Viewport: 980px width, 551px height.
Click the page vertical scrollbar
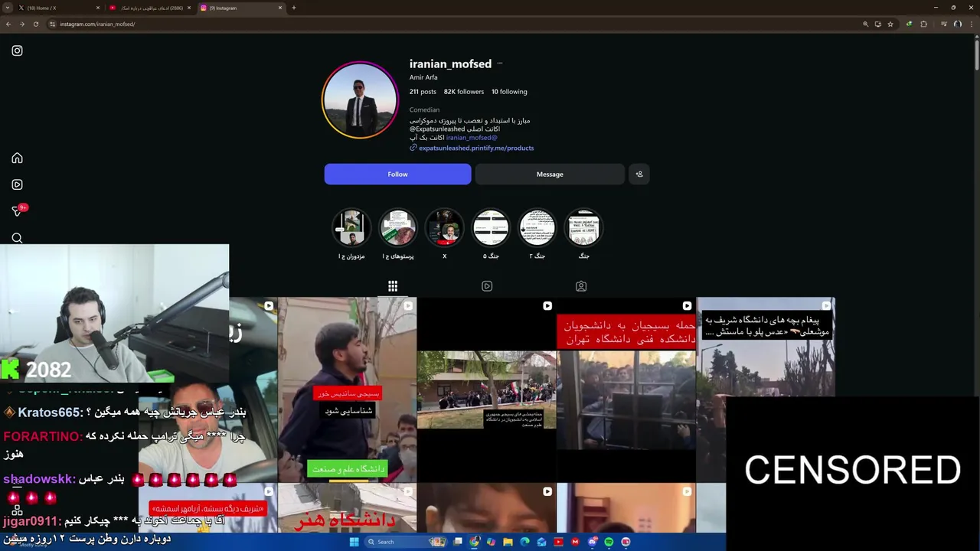[x=976, y=54]
